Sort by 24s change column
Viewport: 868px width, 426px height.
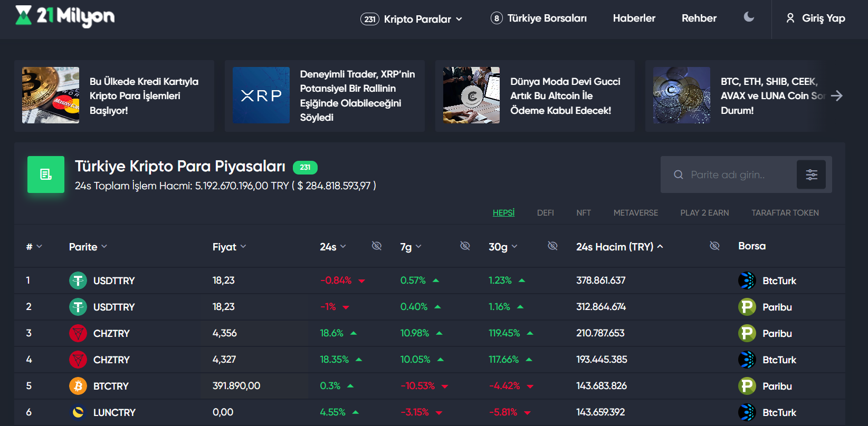(x=332, y=247)
